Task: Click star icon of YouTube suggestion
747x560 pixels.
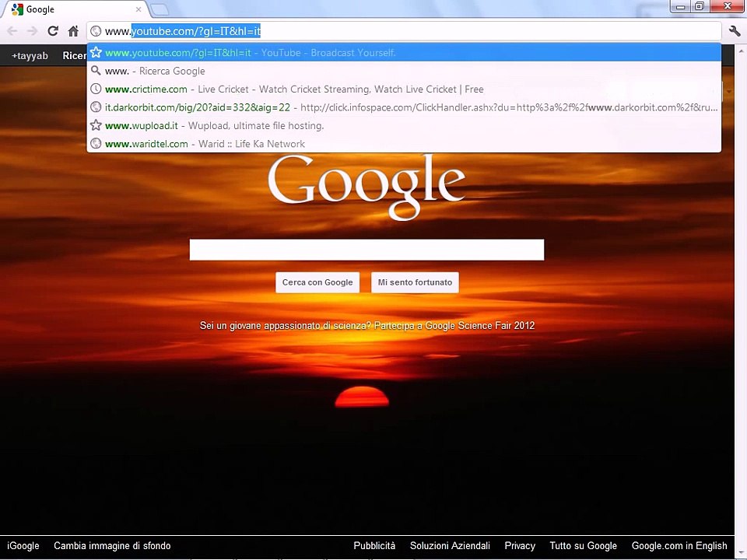Action: (96, 52)
